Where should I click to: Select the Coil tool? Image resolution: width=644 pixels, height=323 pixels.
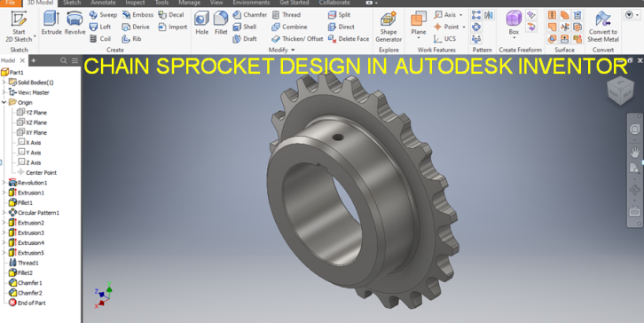[x=100, y=39]
